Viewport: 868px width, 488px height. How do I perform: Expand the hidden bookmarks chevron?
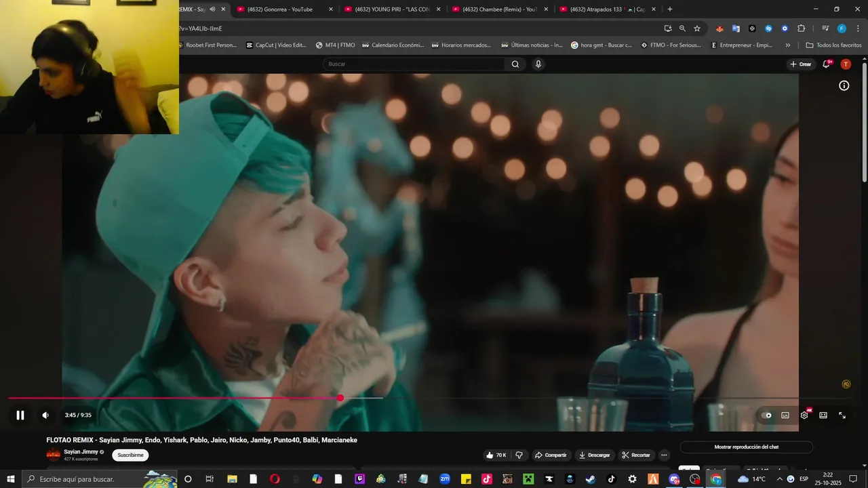pyautogui.click(x=787, y=45)
